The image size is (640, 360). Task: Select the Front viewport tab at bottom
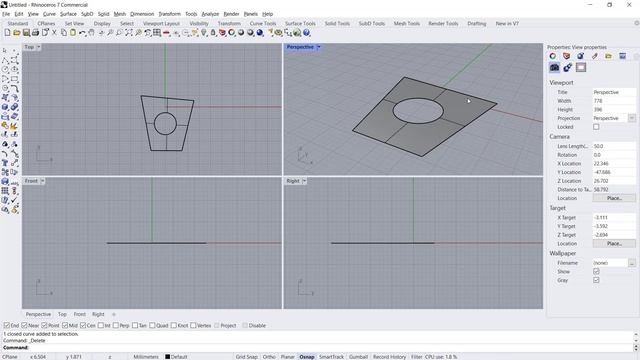tap(80, 314)
